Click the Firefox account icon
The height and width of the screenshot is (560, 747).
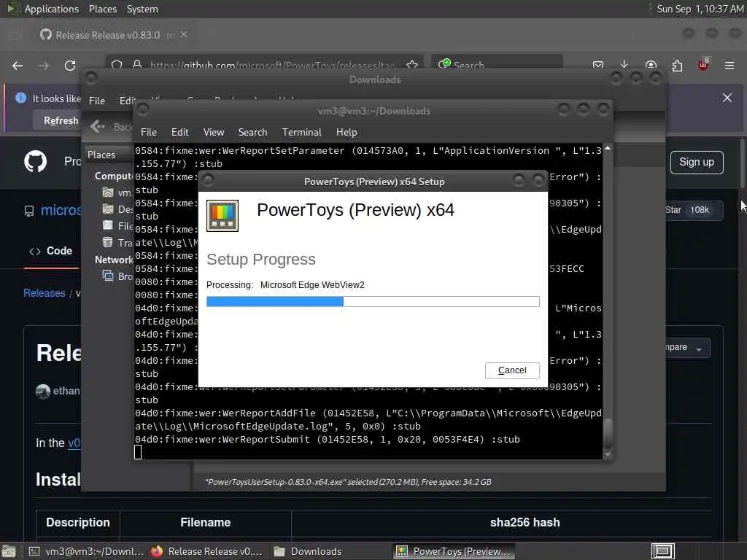(x=651, y=65)
